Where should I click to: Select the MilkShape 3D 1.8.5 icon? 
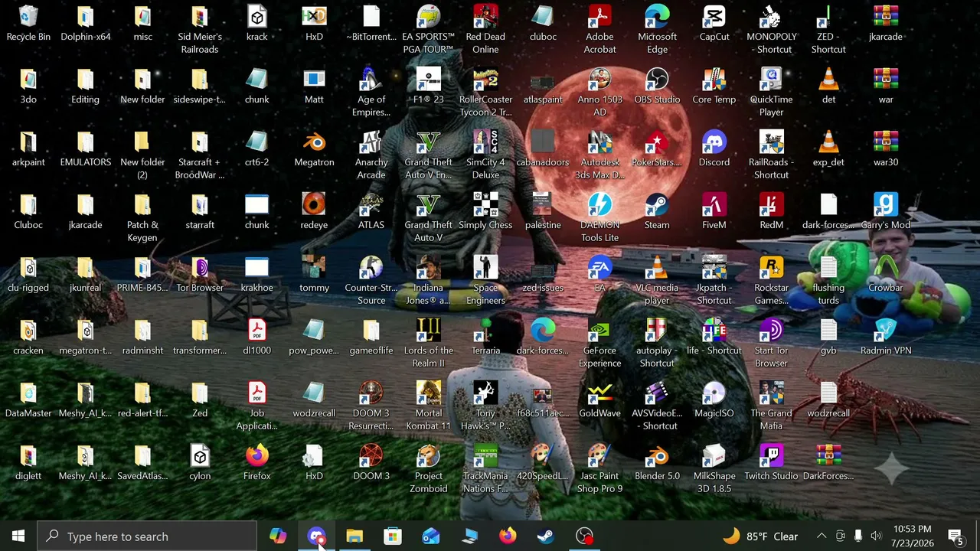click(714, 469)
